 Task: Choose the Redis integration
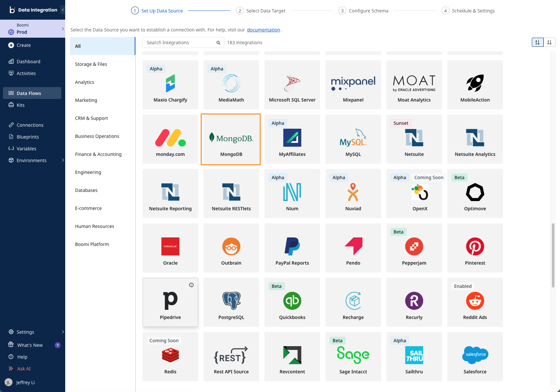tap(170, 357)
